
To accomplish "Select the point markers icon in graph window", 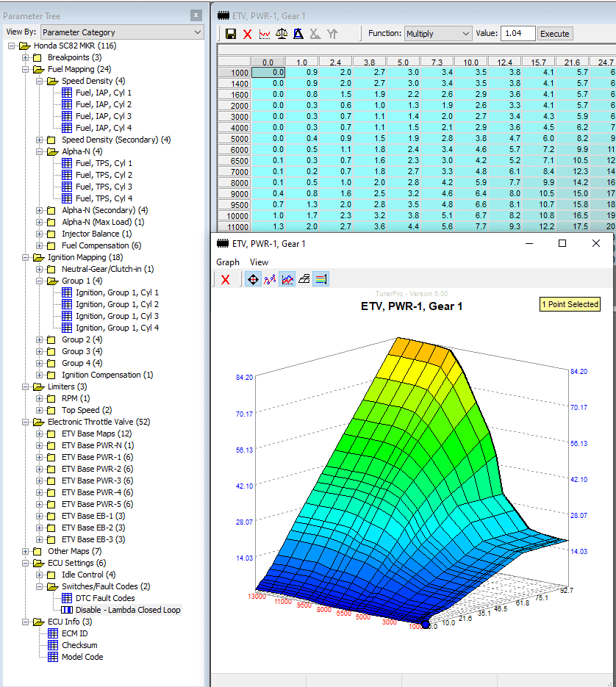I will (x=271, y=278).
